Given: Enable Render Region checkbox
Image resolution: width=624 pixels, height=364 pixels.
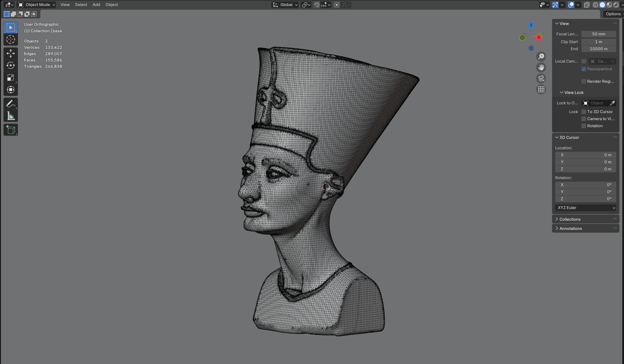Looking at the screenshot, I should (x=584, y=81).
